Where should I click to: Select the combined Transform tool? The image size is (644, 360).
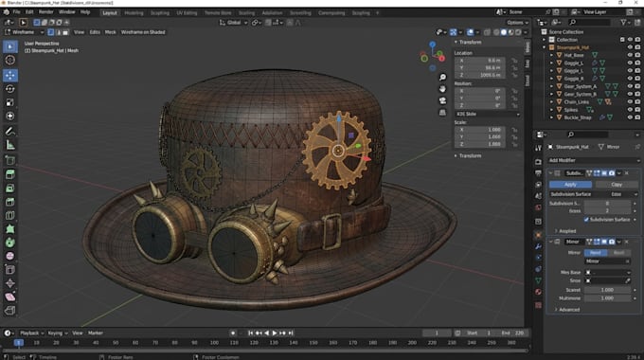click(x=10, y=116)
